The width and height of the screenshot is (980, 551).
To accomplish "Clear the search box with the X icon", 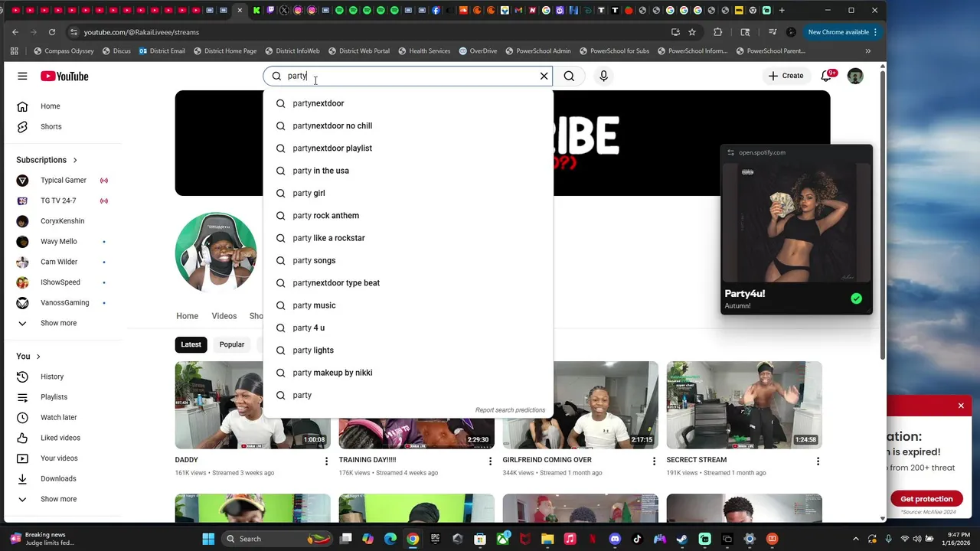I will point(544,76).
